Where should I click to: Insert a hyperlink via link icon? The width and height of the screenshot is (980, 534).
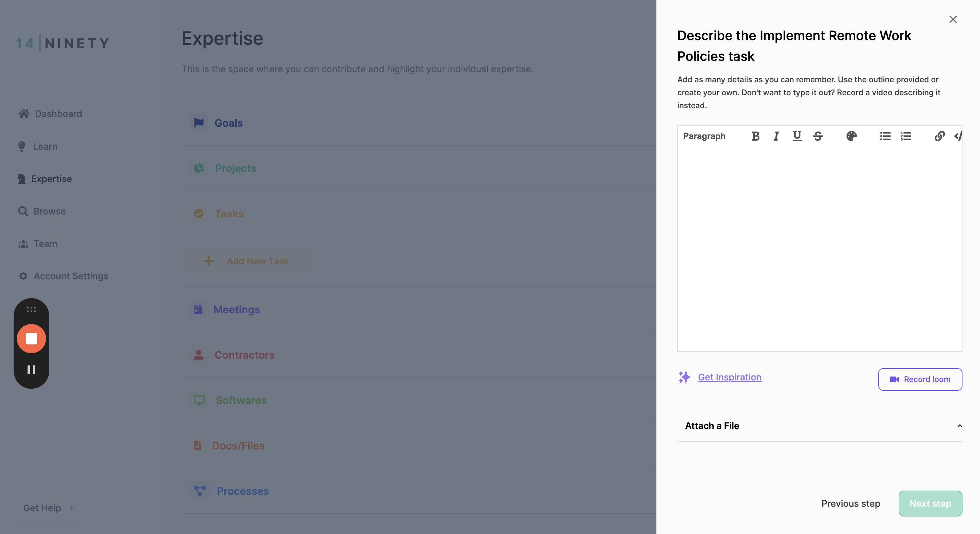click(939, 136)
